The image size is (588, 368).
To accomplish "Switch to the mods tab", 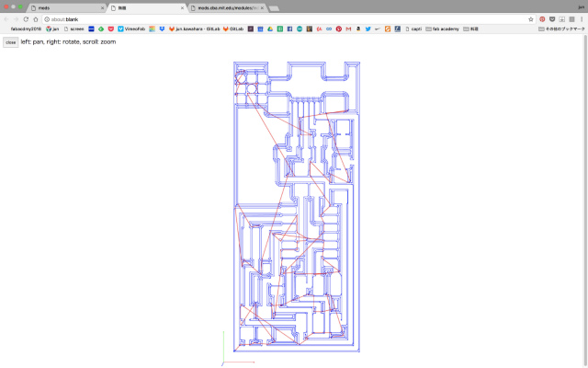I will pyautogui.click(x=65, y=8).
